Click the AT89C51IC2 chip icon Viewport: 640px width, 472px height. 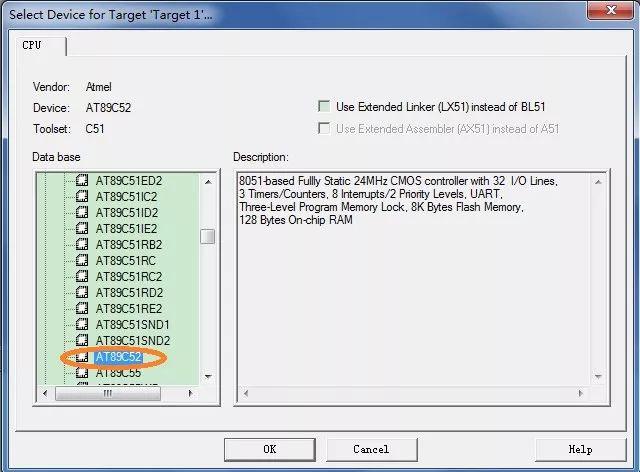82,196
